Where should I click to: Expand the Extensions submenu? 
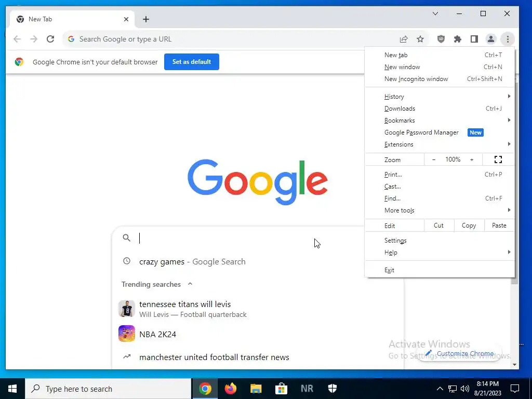coord(440,144)
